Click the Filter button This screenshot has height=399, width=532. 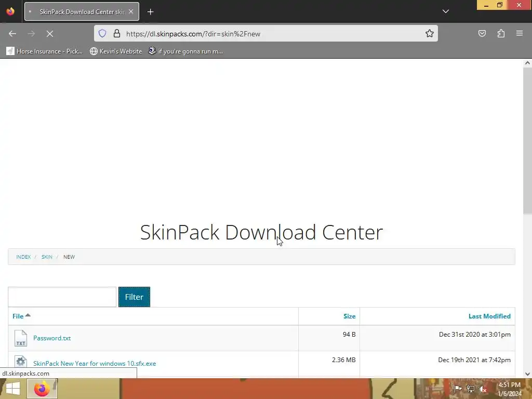pyautogui.click(x=134, y=297)
